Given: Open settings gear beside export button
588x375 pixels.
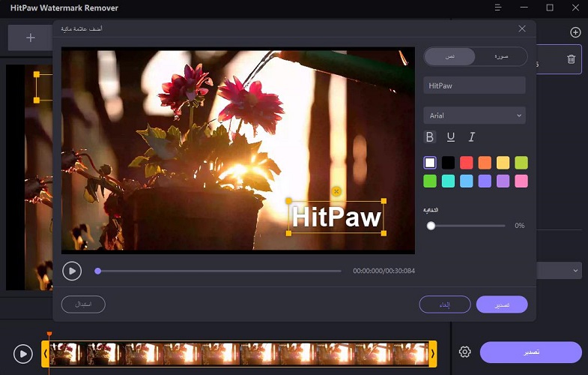Looking at the screenshot, I should pos(464,352).
